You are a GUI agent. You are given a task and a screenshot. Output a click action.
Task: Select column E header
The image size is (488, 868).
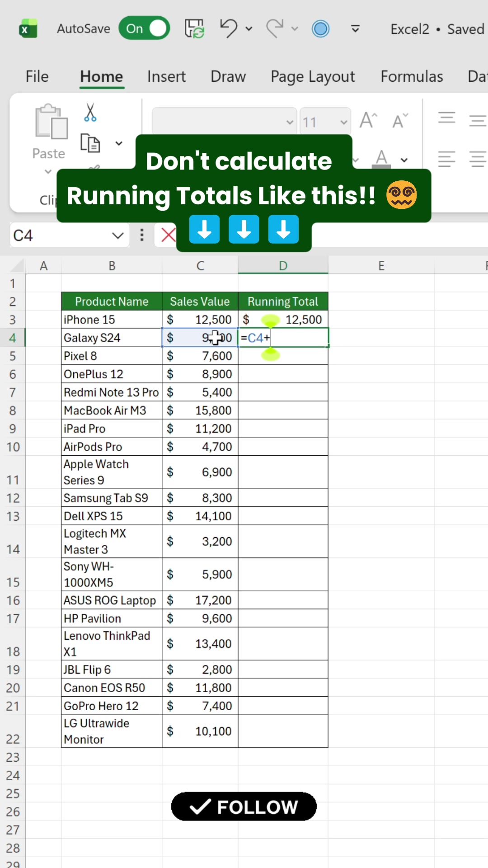(381, 266)
